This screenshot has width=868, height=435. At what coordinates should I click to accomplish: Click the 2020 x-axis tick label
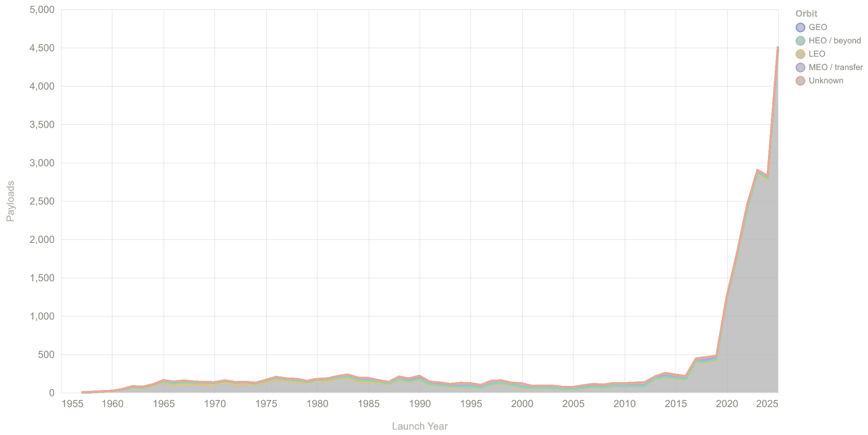pyautogui.click(x=727, y=404)
